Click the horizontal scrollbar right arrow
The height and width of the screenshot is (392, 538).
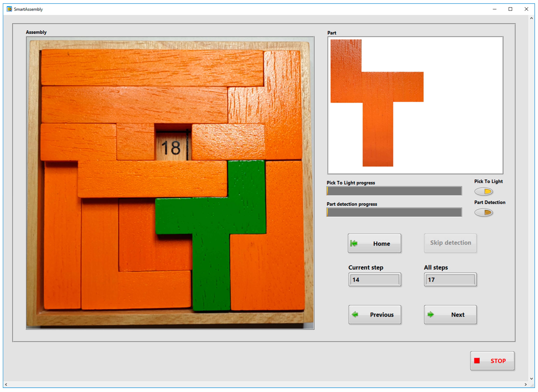click(526, 385)
